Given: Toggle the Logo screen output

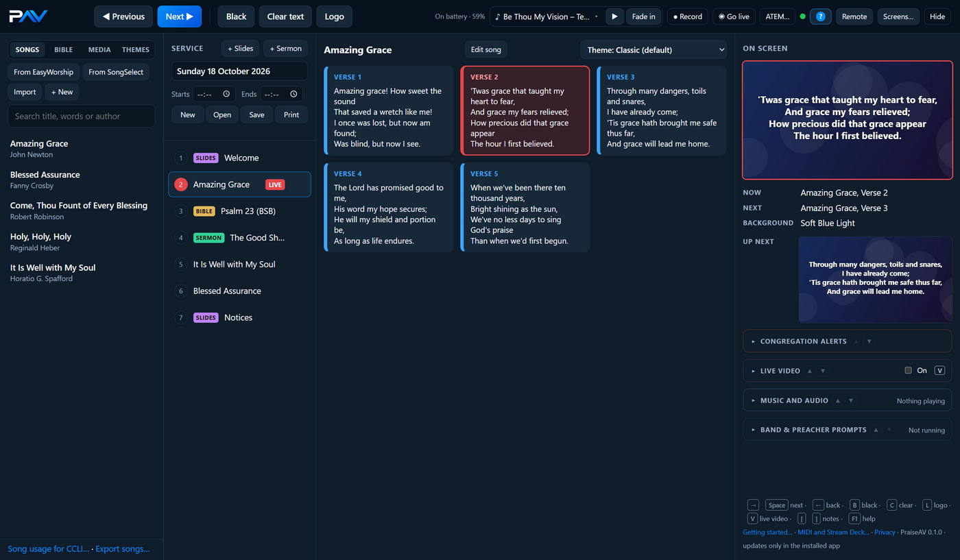Looking at the screenshot, I should (x=335, y=16).
